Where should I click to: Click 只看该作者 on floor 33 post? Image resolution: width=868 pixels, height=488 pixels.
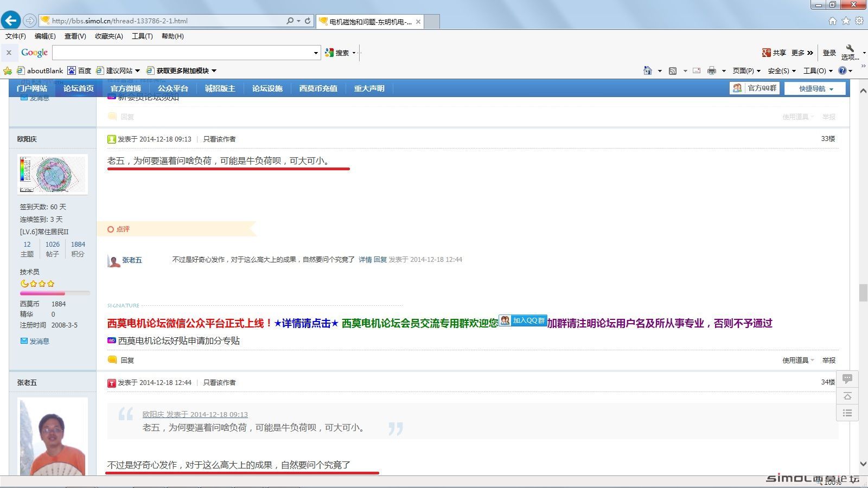(219, 139)
